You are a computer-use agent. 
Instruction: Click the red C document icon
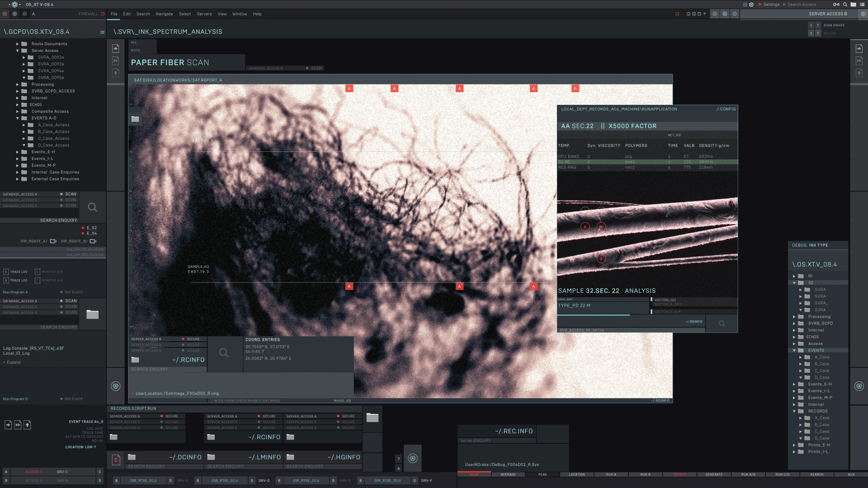pos(116,460)
